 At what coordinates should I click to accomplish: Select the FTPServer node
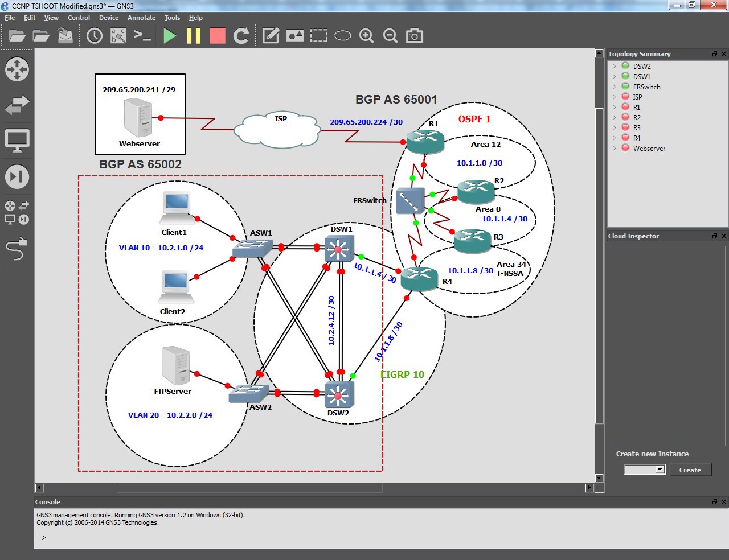(175, 365)
